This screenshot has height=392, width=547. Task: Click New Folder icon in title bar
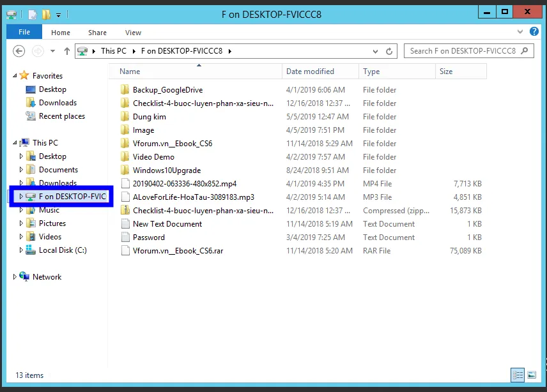(x=46, y=14)
